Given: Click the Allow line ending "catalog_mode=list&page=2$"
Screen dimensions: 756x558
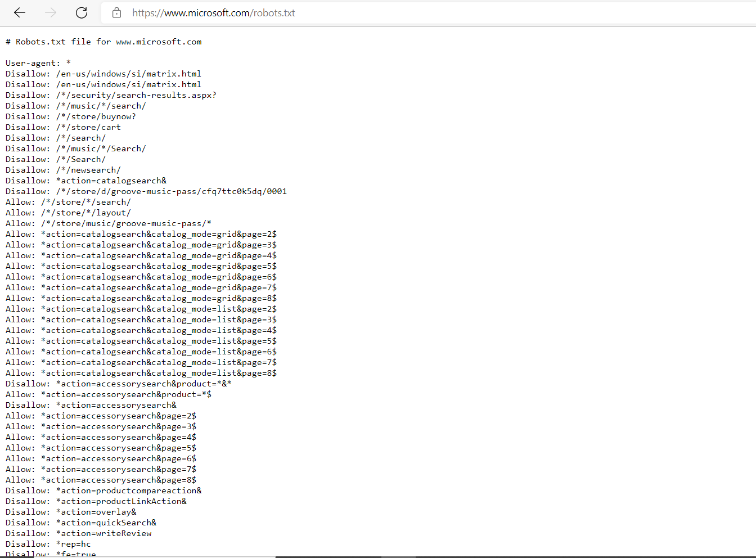Looking at the screenshot, I should [x=141, y=309].
